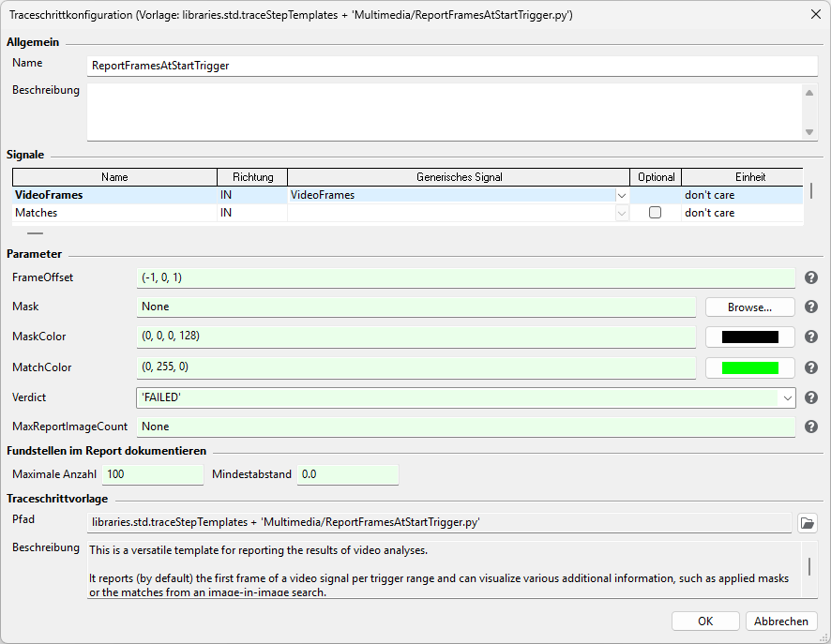831x644 pixels.
Task: Open help for the MaxReportImageCount parameter
Action: 811,427
